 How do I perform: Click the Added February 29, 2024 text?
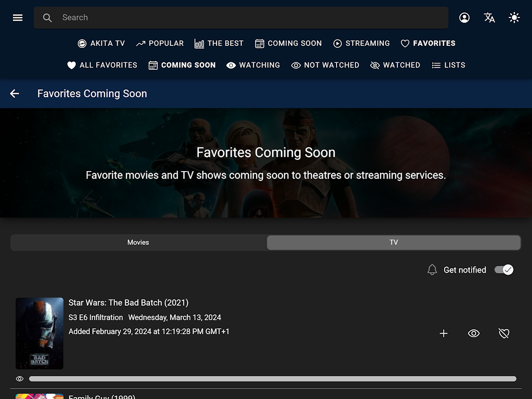point(149,332)
